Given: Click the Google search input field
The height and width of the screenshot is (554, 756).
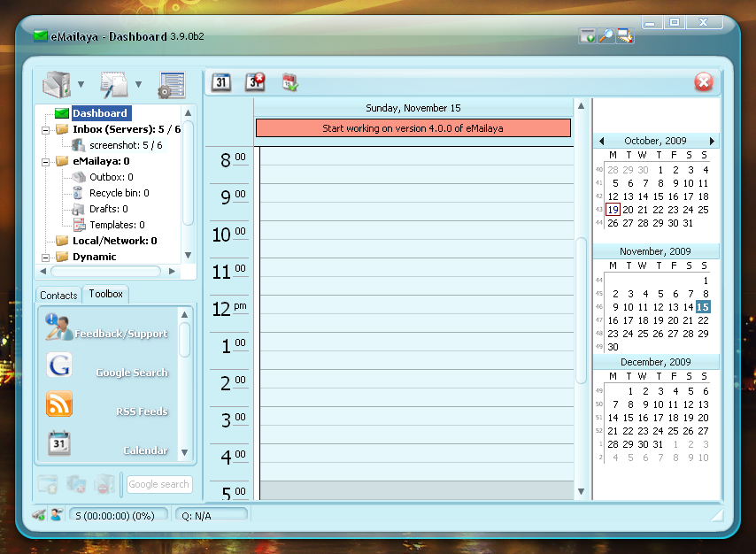Looking at the screenshot, I should (x=158, y=484).
